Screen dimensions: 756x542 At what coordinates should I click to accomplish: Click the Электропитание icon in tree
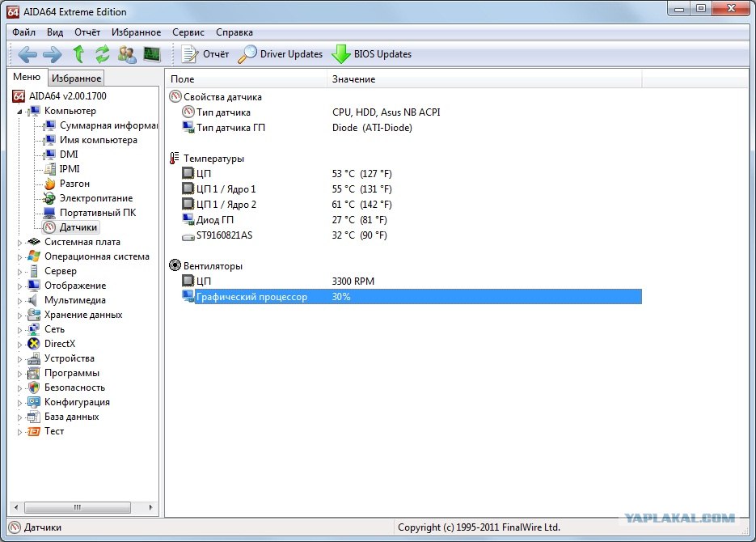click(x=49, y=198)
